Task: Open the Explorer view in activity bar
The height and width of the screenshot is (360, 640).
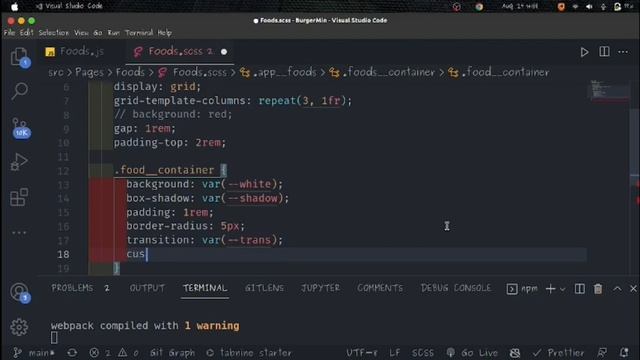Action: 19,57
